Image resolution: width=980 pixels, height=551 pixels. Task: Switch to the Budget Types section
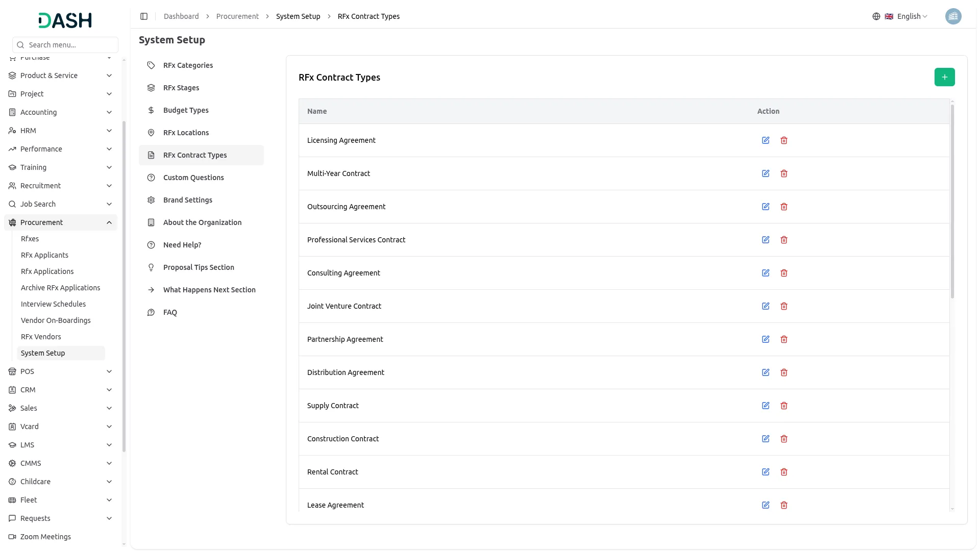coord(186,110)
